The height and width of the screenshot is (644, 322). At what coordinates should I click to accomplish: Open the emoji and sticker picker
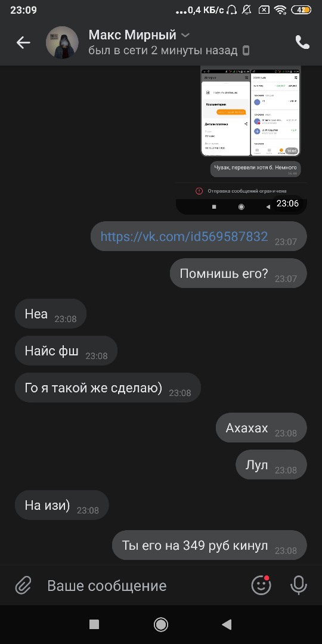[261, 586]
